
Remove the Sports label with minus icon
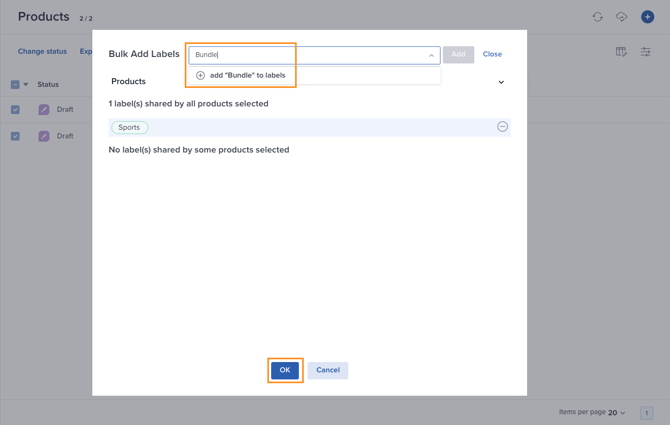click(502, 127)
